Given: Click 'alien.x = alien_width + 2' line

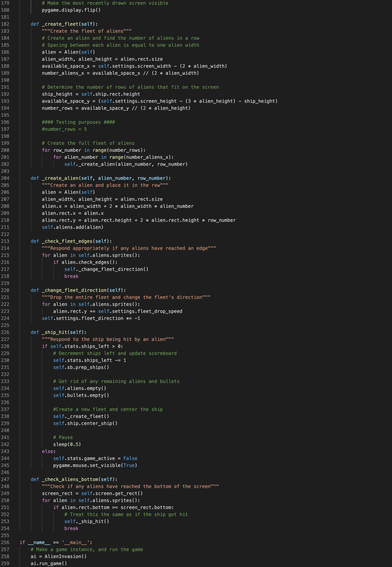Looking at the screenshot, I should [118, 206].
